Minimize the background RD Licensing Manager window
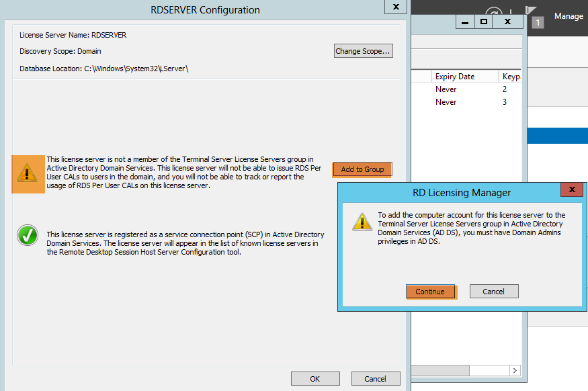588x391 pixels. [465, 21]
